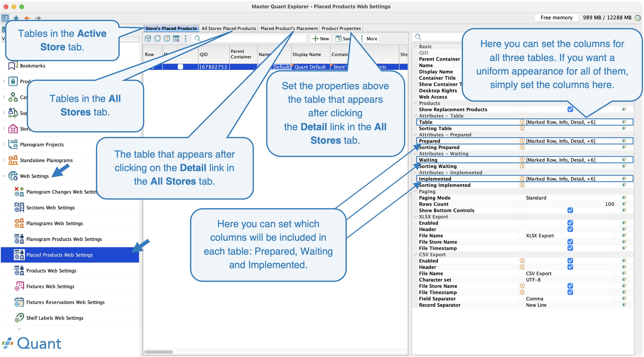Select Fixtures Reservations Web Settings icon
Image resolution: width=644 pixels, height=357 pixels.
click(19, 302)
